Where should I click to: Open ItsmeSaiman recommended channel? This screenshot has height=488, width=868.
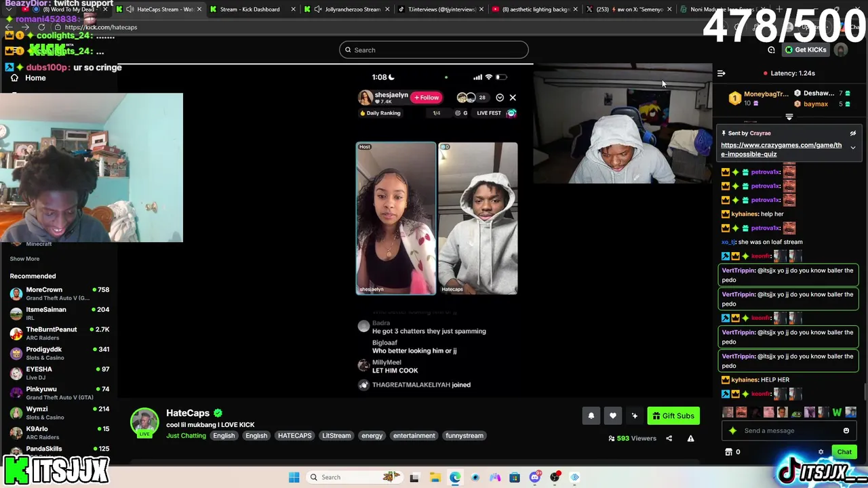click(59, 313)
